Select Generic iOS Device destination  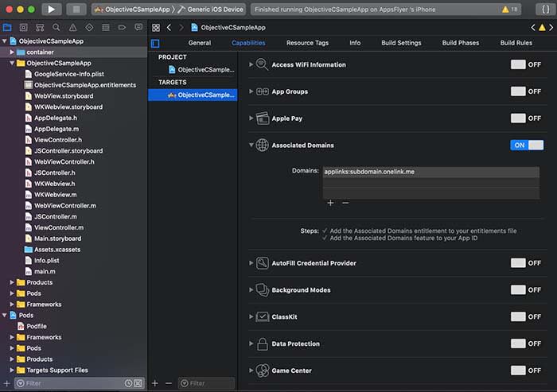pyautogui.click(x=215, y=10)
